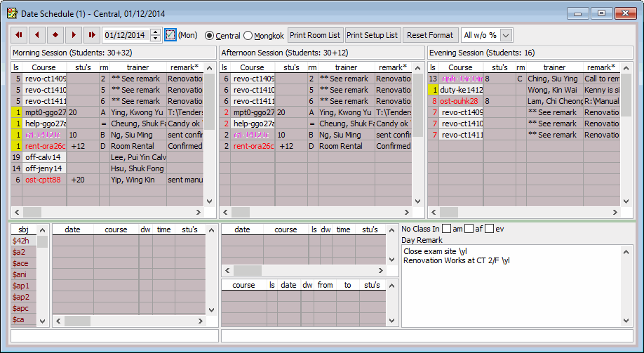
Task: Increase date with spinner up arrow
Action: [x=155, y=32]
